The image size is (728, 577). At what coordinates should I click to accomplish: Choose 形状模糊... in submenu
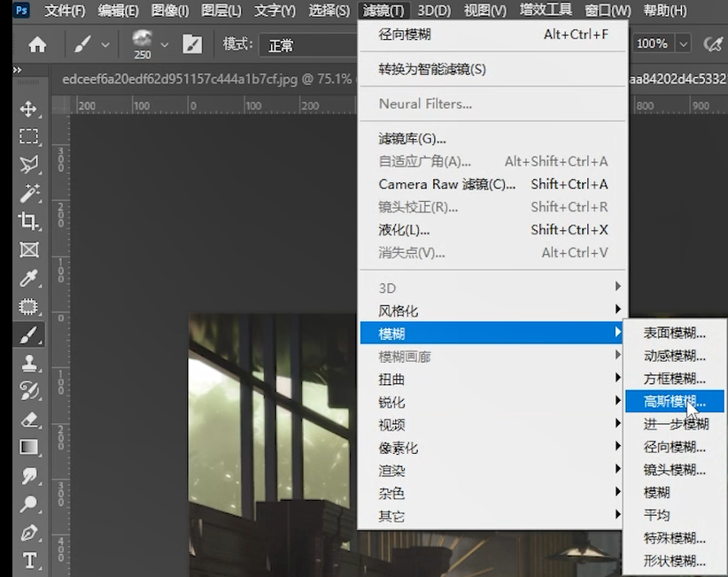tap(675, 561)
